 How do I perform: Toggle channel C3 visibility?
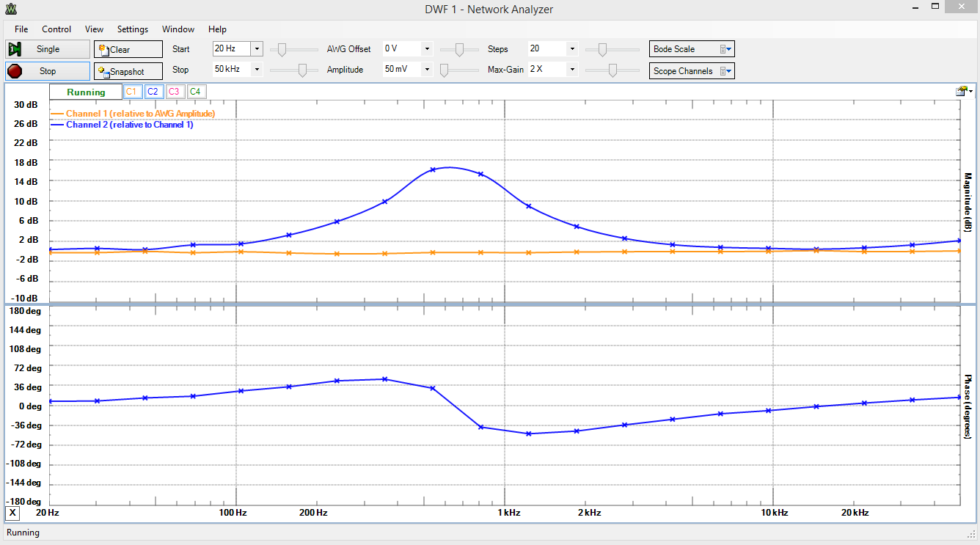174,92
